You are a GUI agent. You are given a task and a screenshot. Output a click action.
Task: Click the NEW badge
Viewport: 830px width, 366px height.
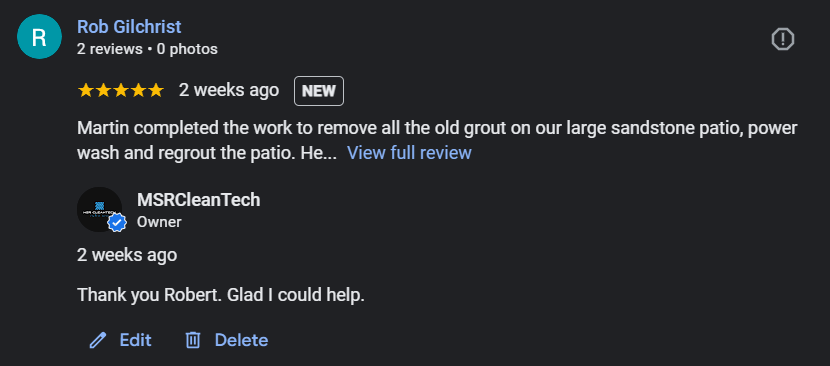[319, 91]
